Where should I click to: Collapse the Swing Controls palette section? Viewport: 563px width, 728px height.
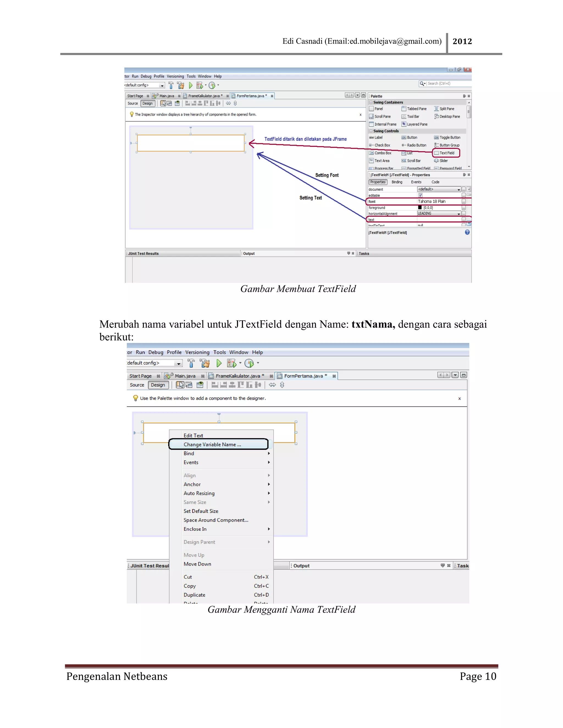tap(371, 131)
